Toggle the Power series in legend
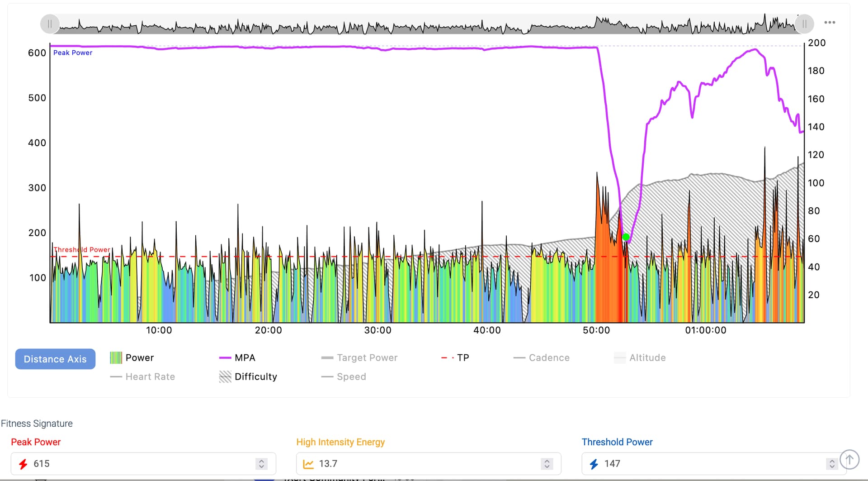Screen dimensions: 868x481 point(132,358)
